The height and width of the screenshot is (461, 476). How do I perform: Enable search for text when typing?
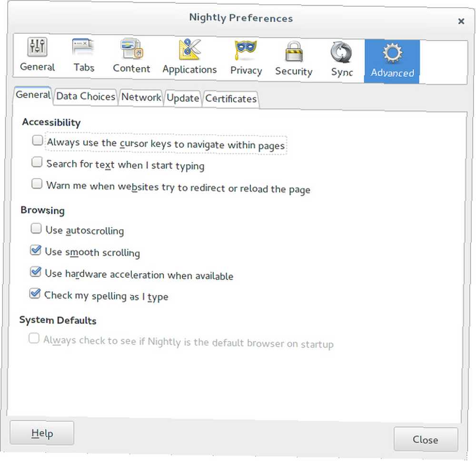tap(37, 162)
